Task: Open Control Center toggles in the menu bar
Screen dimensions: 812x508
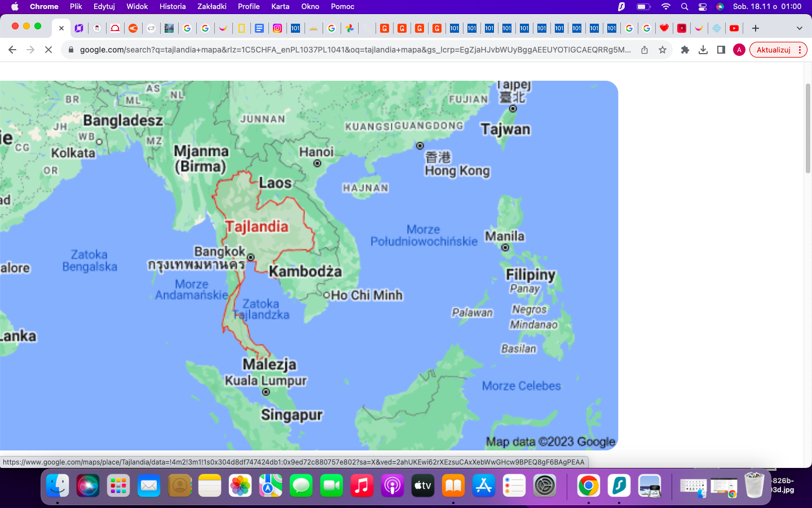Action: pyautogui.click(x=702, y=7)
